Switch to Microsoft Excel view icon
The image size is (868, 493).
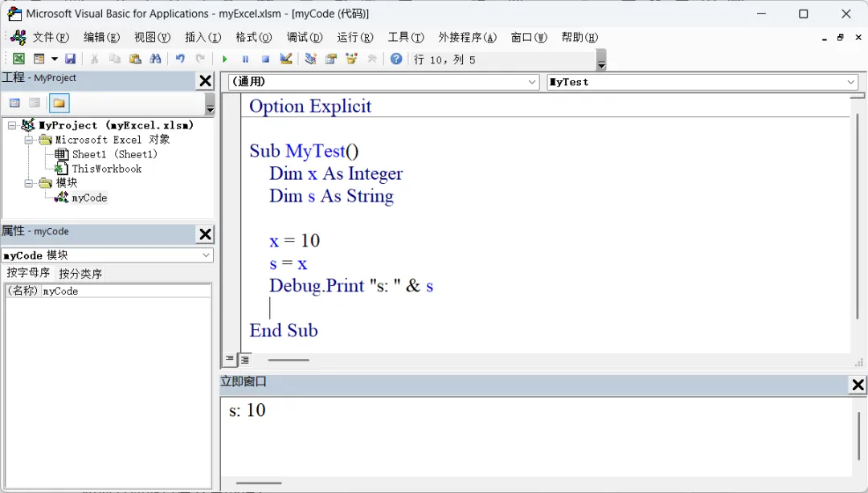click(x=18, y=59)
